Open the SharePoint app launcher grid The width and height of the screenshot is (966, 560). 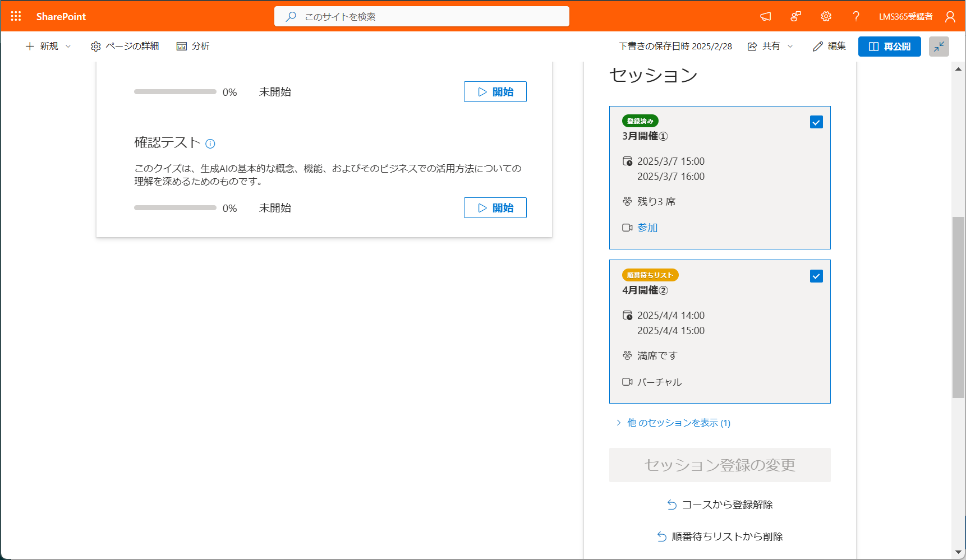(x=16, y=16)
